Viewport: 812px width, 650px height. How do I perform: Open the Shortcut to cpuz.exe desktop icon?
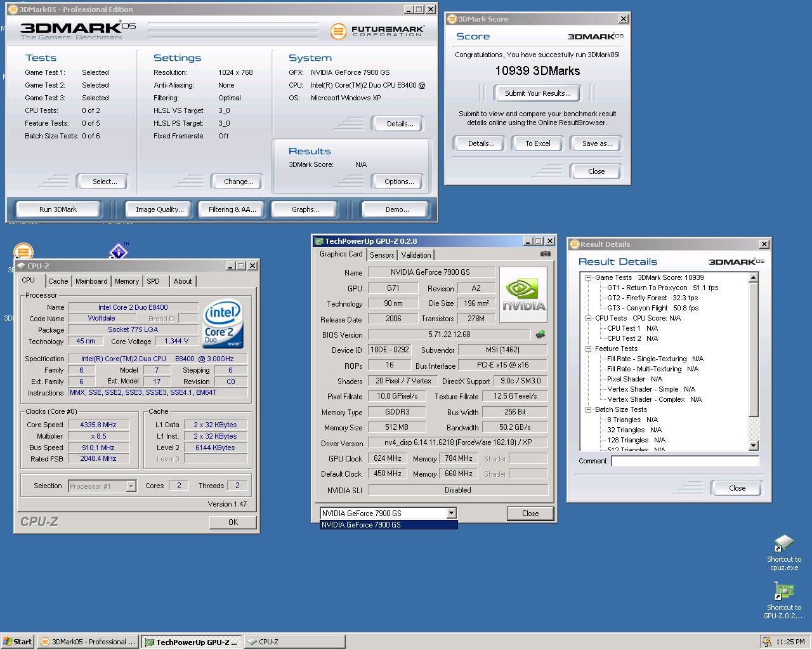[784, 553]
